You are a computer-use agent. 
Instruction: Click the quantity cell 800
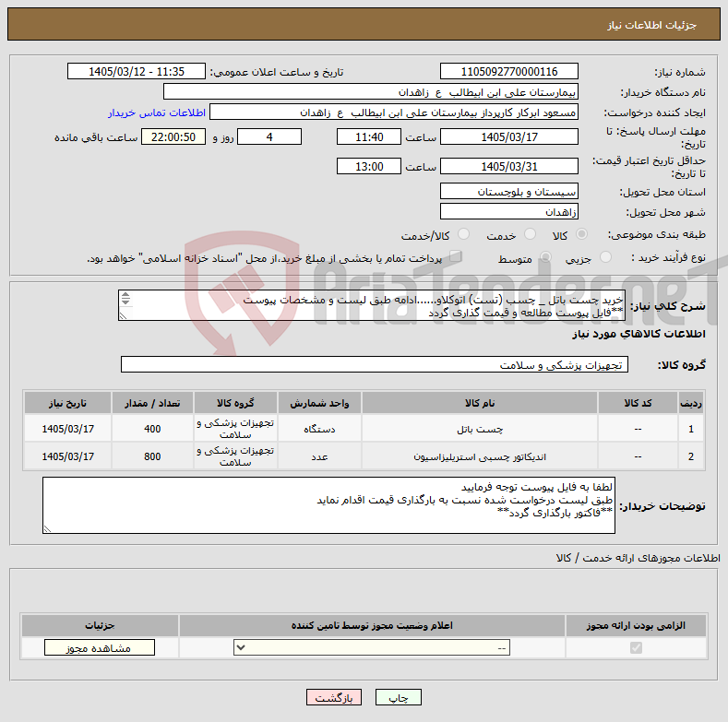click(152, 456)
